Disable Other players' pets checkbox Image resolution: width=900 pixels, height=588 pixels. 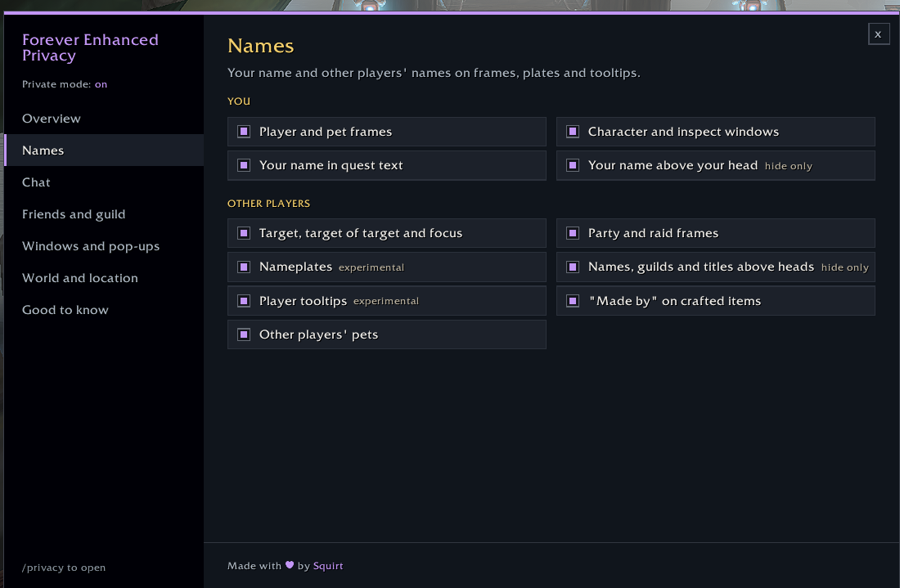[244, 335]
